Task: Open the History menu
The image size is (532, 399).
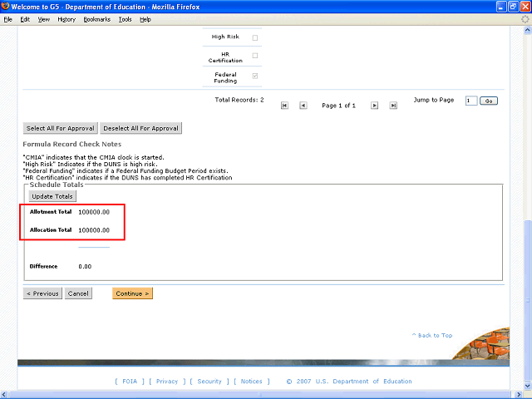Action: (x=66, y=19)
